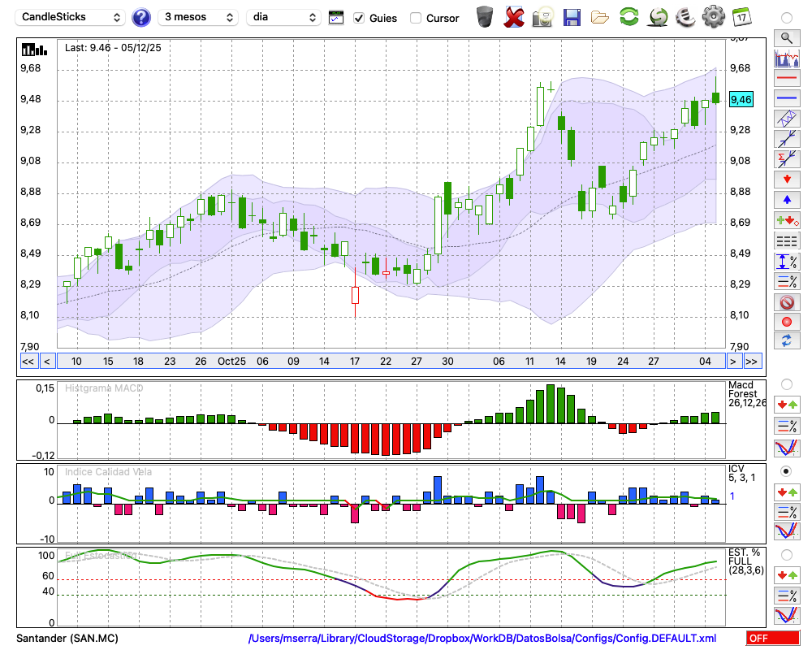The width and height of the screenshot is (812, 650).
Task: Click the trash can icon in toolbar
Action: pyautogui.click(x=485, y=17)
